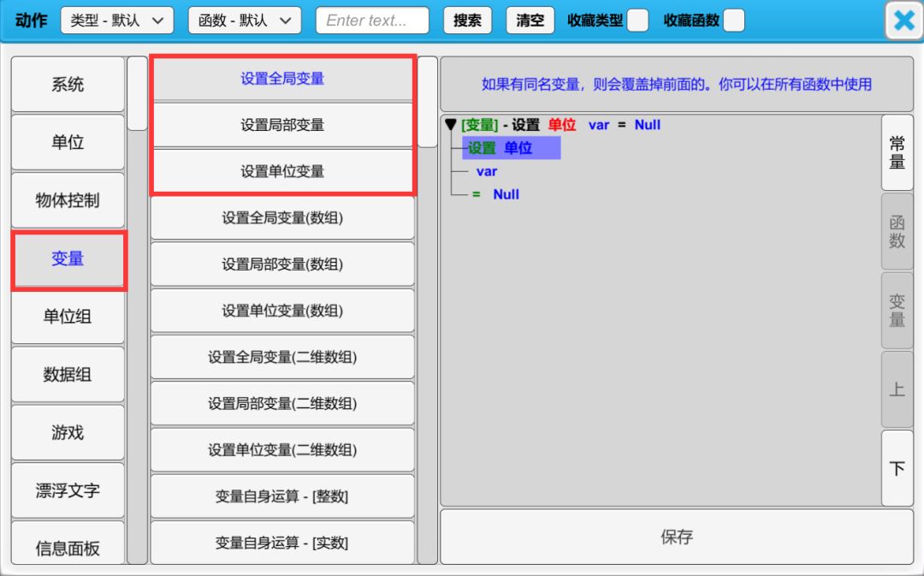Viewport: 924px width, 576px height.
Task: Select the 物体控制 category
Action: [68, 200]
